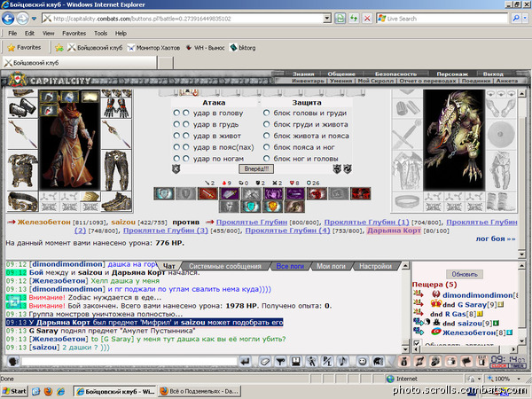Open the money bag icon in the bottom toolbar
532x399 pixels.
pos(403,362)
